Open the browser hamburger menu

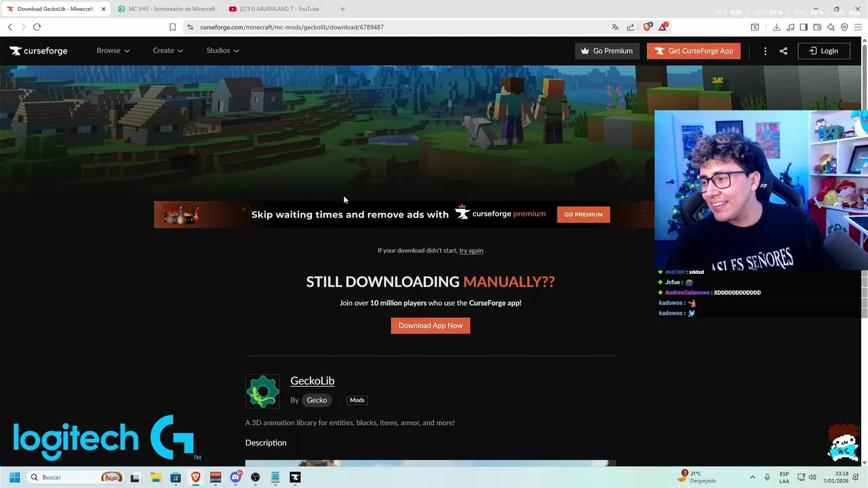(859, 27)
